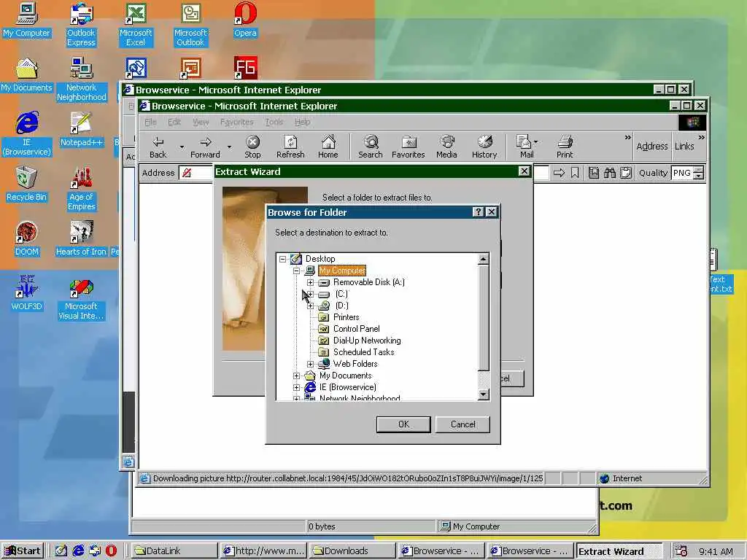Click the binoculars find icon
This screenshot has width=747, height=560.
610,173
